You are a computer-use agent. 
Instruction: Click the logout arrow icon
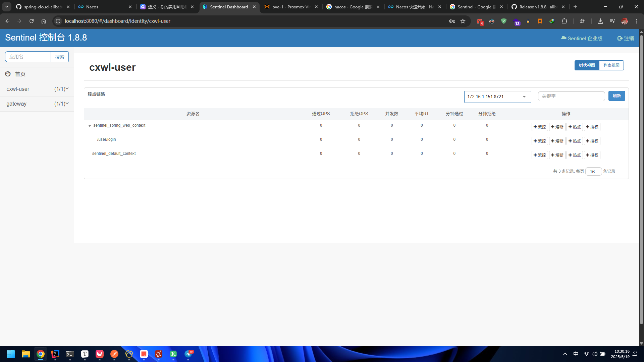[x=620, y=38]
